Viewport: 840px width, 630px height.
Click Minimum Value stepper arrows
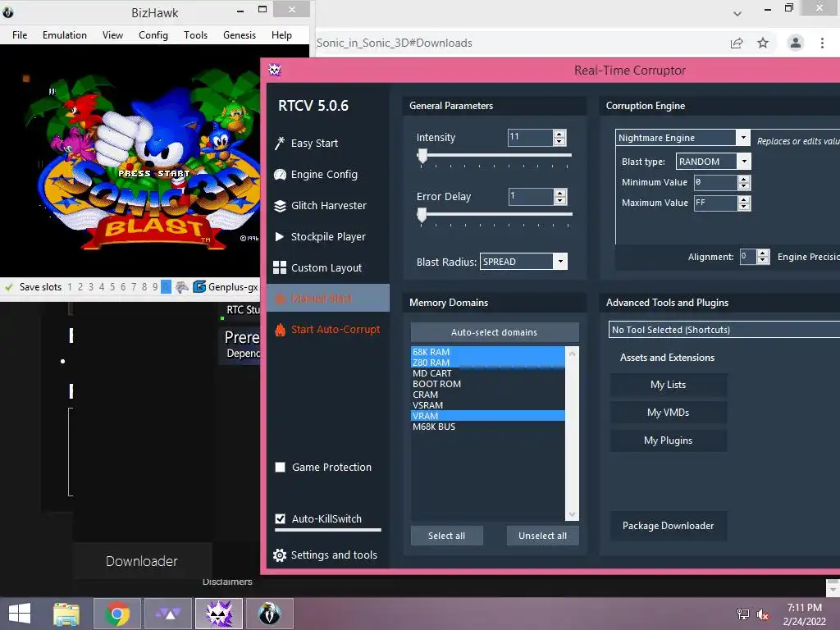743,183
